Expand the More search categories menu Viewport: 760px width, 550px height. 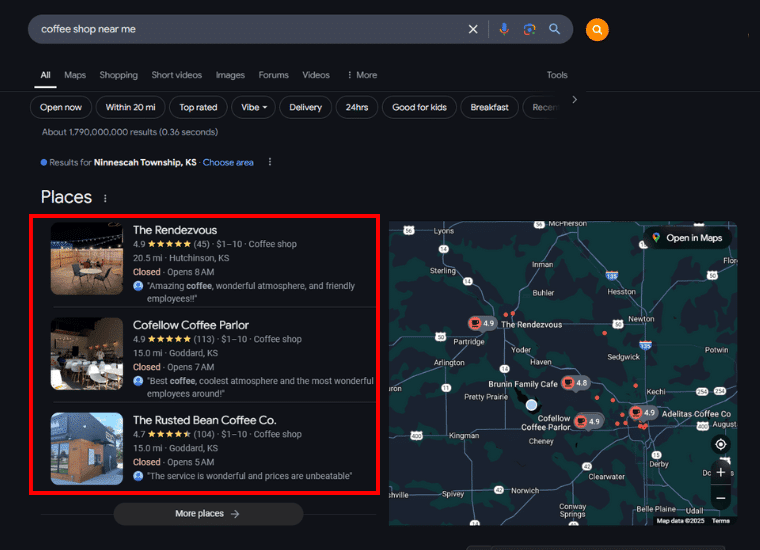click(362, 75)
